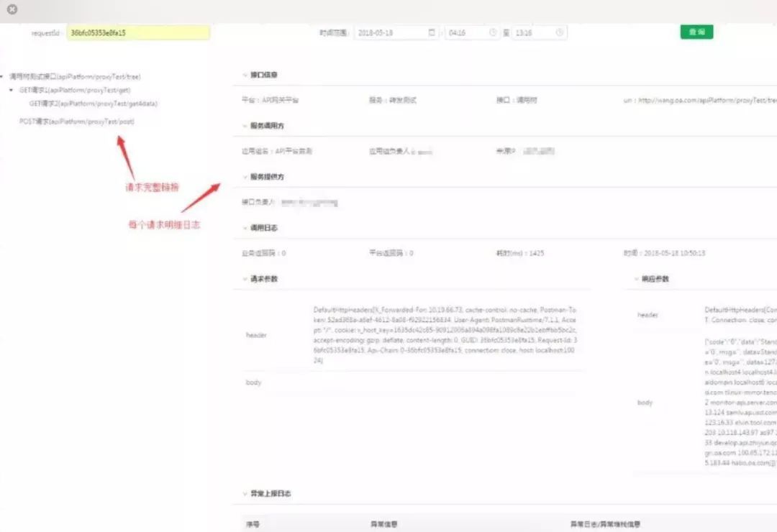The width and height of the screenshot is (777, 532).
Task: Click the 平台: API网关平台 text
Action: click(271, 100)
